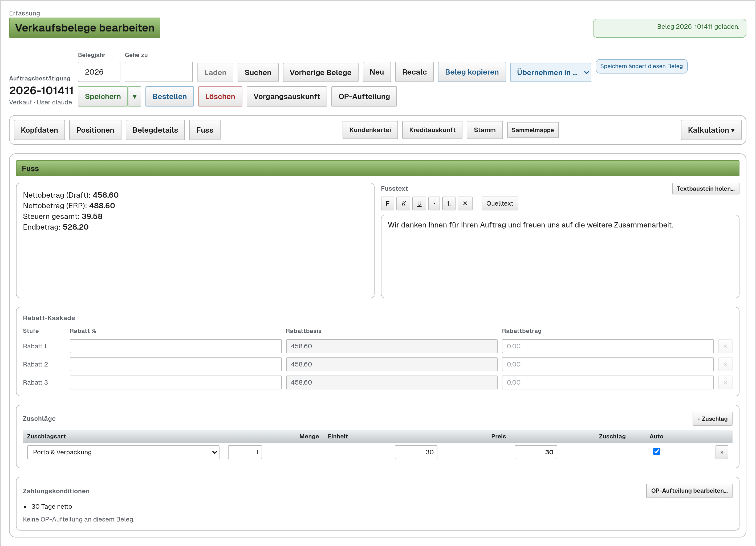This screenshot has width=756, height=546.
Task: Run Recalc on the document
Action: tap(414, 72)
